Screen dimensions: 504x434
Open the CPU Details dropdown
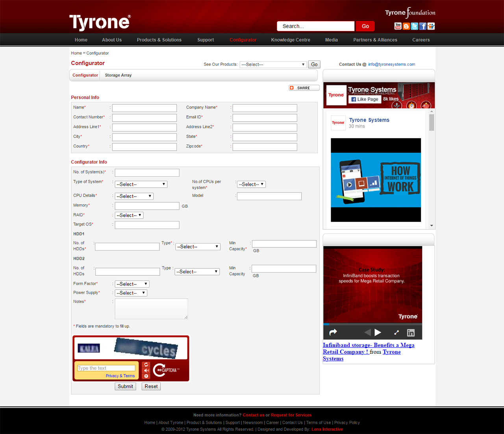[134, 196]
